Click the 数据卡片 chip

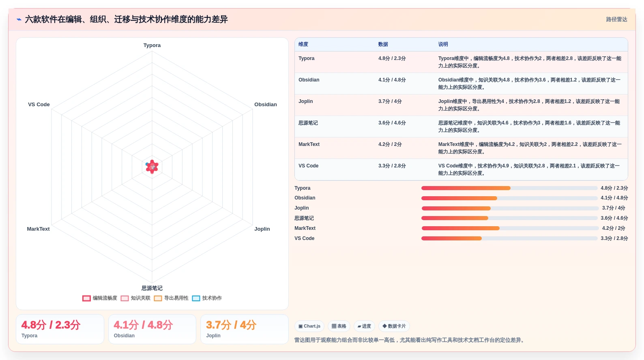[x=394, y=326]
